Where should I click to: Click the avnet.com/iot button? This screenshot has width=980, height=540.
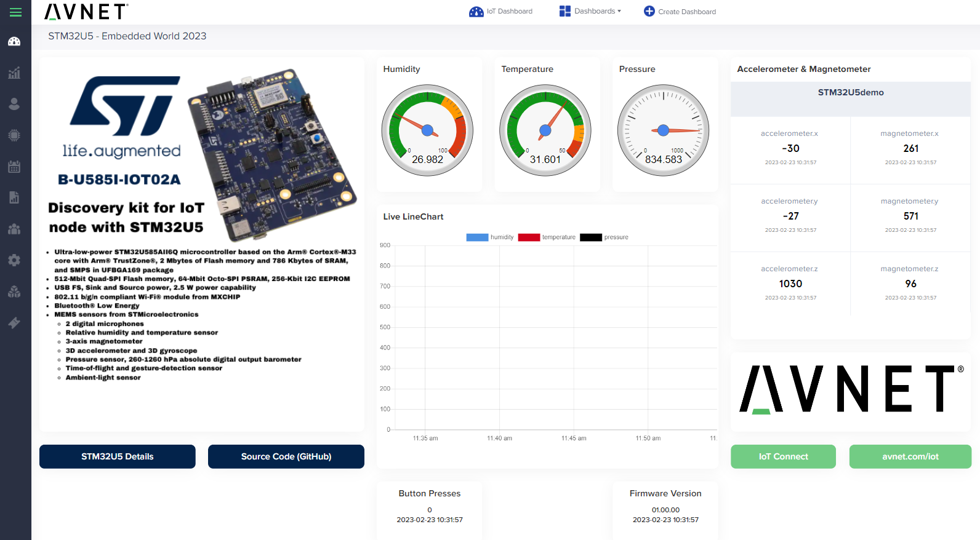pyautogui.click(x=910, y=456)
